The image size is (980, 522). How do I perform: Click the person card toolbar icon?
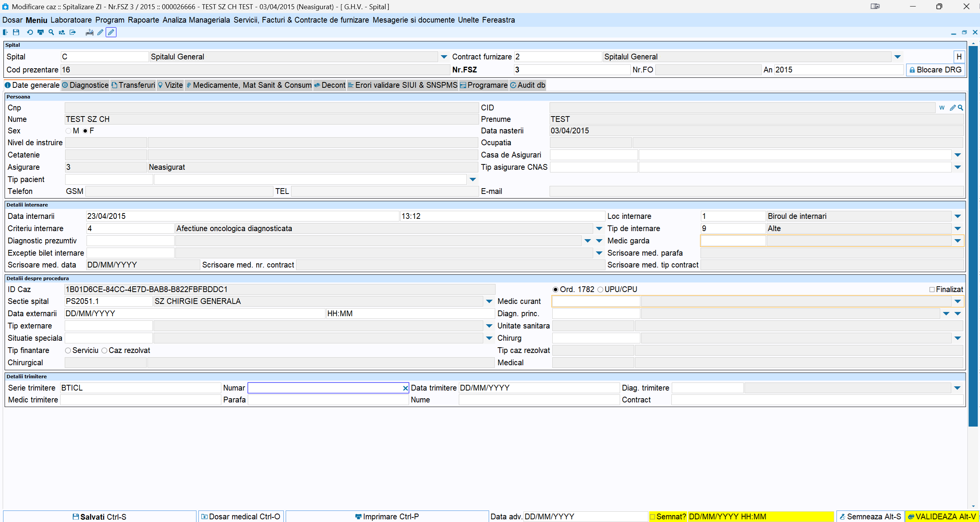pos(62,33)
